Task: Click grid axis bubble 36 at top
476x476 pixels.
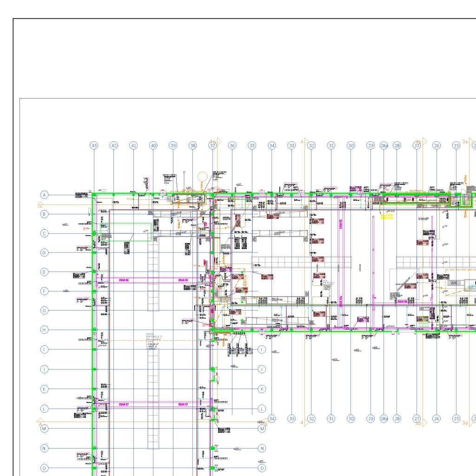Action: click(x=232, y=145)
